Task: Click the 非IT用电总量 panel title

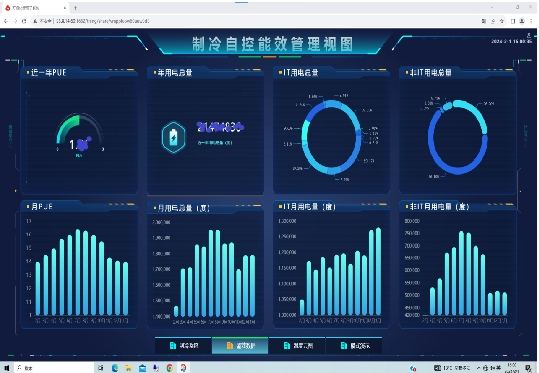Action: (430, 73)
